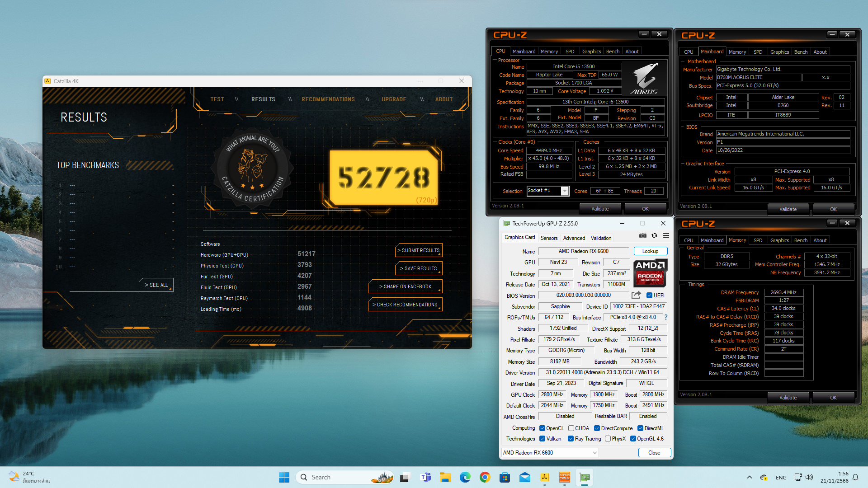Open the Socket #1 selection dropdown in CPU-Z
This screenshot has width=868, height=488.
(547, 191)
